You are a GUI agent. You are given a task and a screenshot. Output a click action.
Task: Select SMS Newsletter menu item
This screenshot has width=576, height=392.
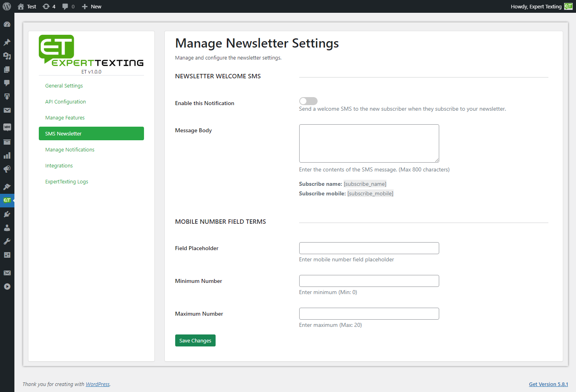pyautogui.click(x=91, y=133)
